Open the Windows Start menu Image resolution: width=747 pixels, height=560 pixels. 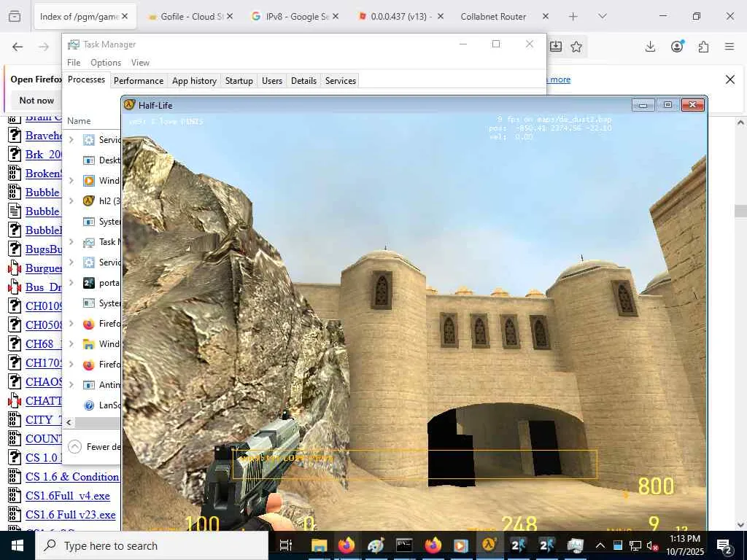[18, 545]
